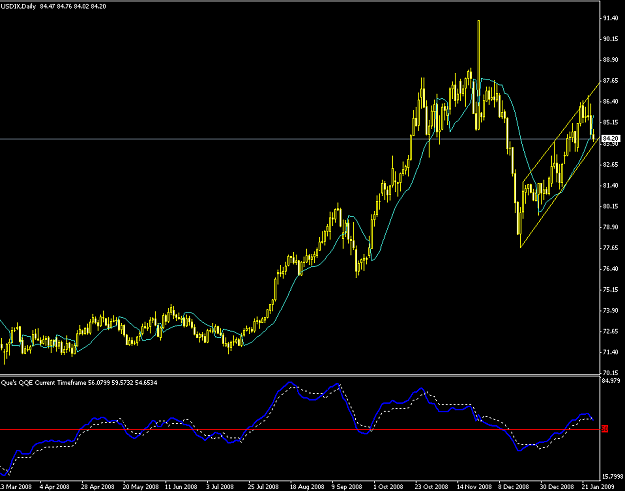
Task: Click the 23 Oct 2008 date label
Action: pyautogui.click(x=431, y=487)
